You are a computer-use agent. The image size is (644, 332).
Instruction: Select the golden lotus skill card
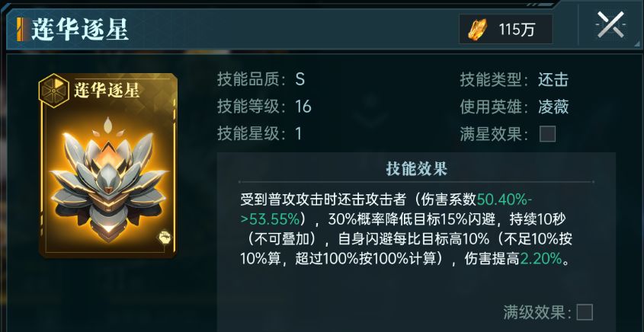108,165
